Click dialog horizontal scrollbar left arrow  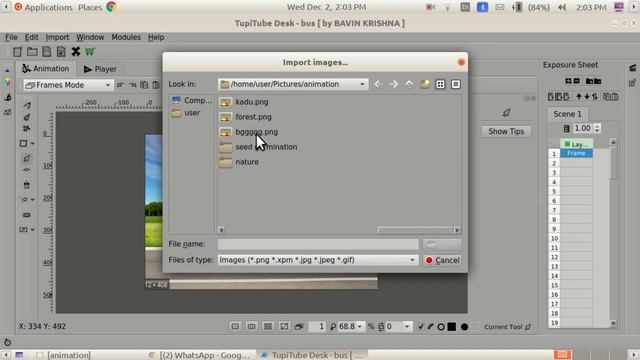(x=221, y=230)
